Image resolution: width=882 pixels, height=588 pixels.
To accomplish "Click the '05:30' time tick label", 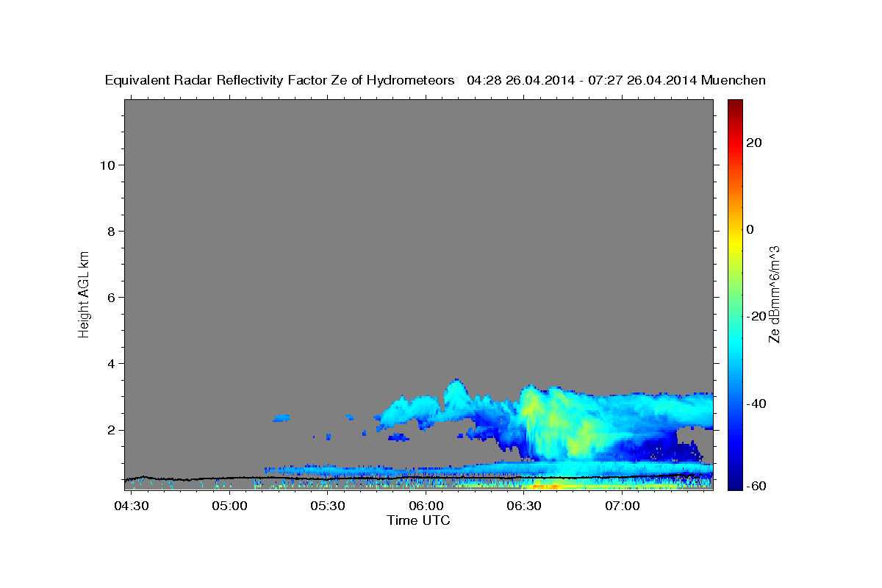I will (328, 506).
